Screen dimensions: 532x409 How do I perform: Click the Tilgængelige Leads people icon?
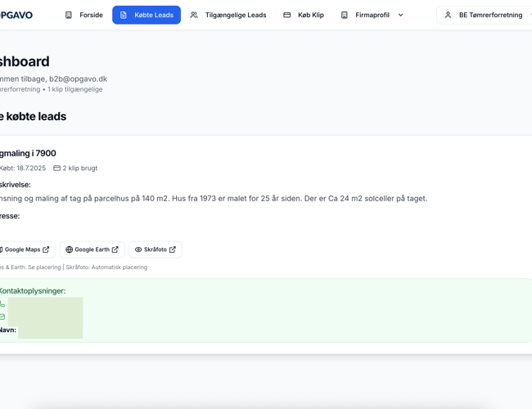tap(194, 15)
